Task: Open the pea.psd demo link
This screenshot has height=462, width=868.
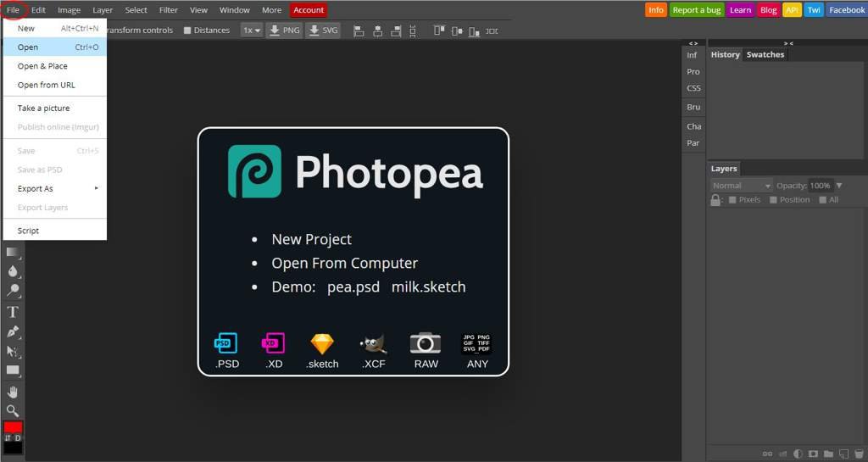Action: pyautogui.click(x=353, y=287)
